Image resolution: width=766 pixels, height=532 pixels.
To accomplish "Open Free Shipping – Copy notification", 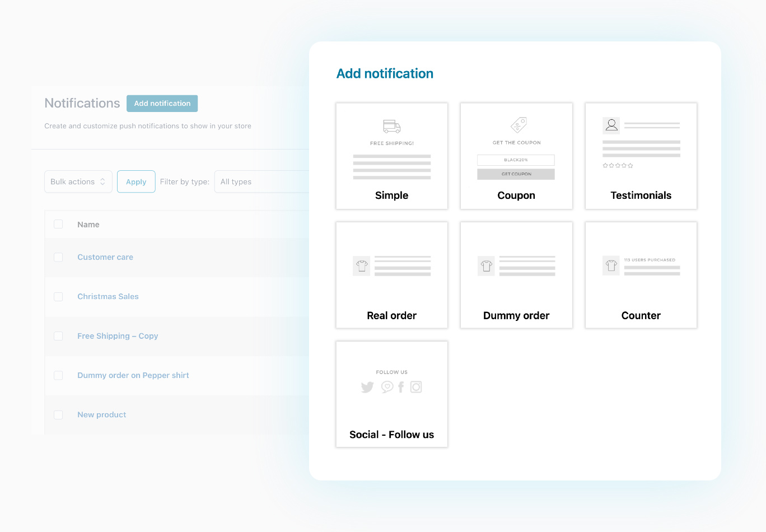I will (x=118, y=336).
